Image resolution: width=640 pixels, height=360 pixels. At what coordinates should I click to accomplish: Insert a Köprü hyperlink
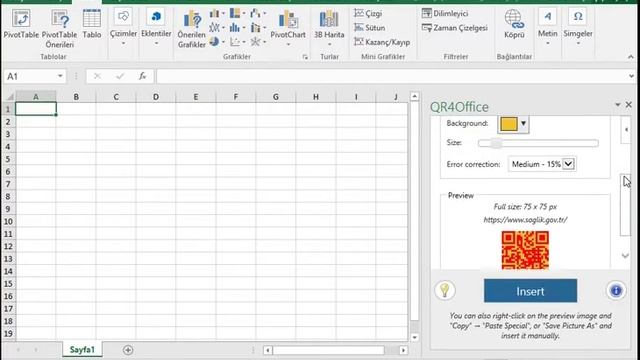click(x=514, y=24)
